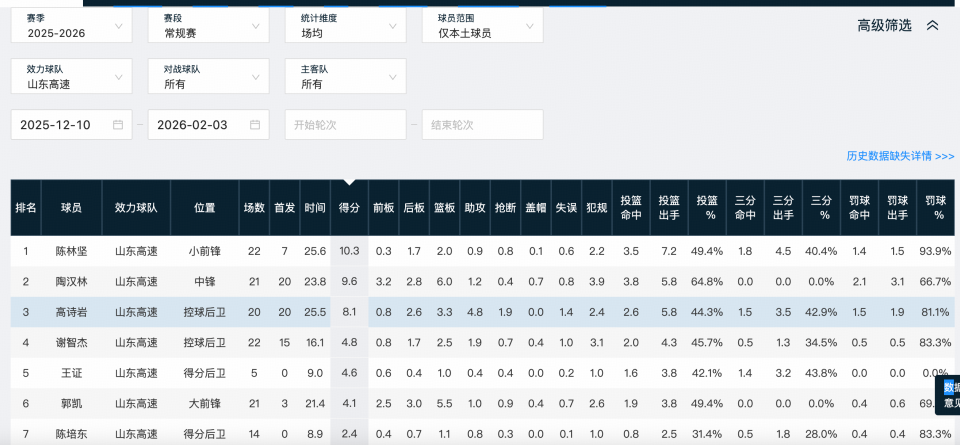The height and width of the screenshot is (445, 960).
Task: Sort by the 失误 column header
Action: point(566,208)
